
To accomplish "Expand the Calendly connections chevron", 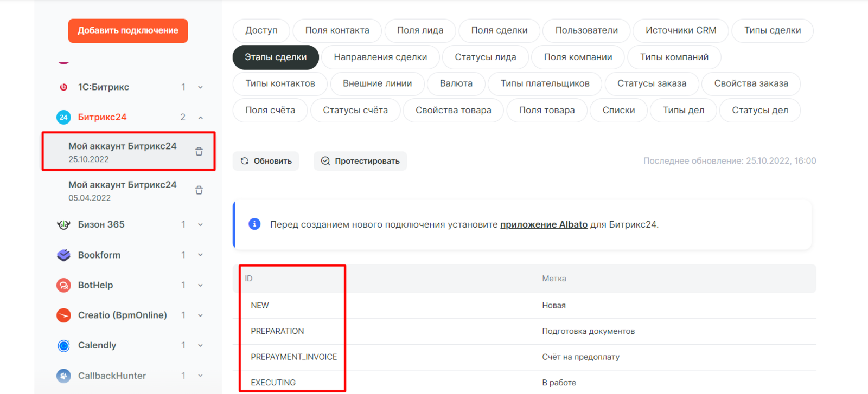I will (x=200, y=345).
